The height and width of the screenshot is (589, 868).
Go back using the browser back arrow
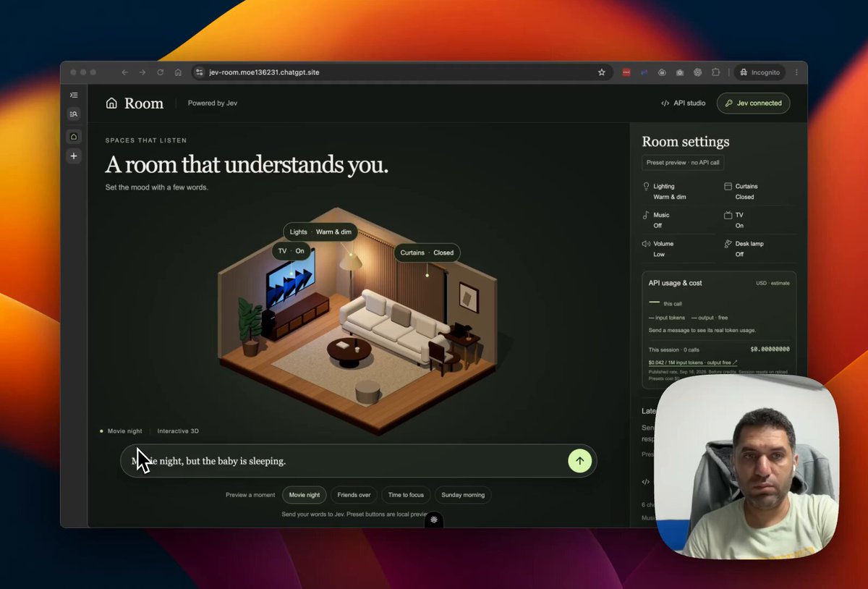124,72
